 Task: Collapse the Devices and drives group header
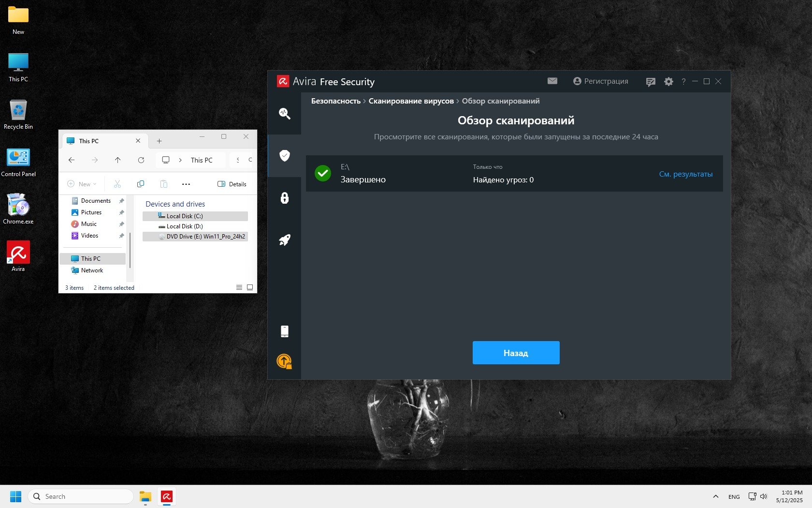pos(175,204)
